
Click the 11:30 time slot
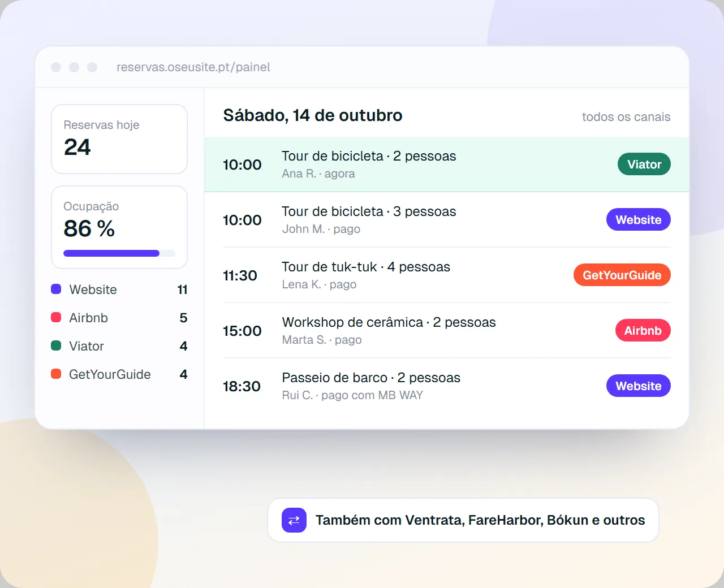pyautogui.click(x=240, y=275)
